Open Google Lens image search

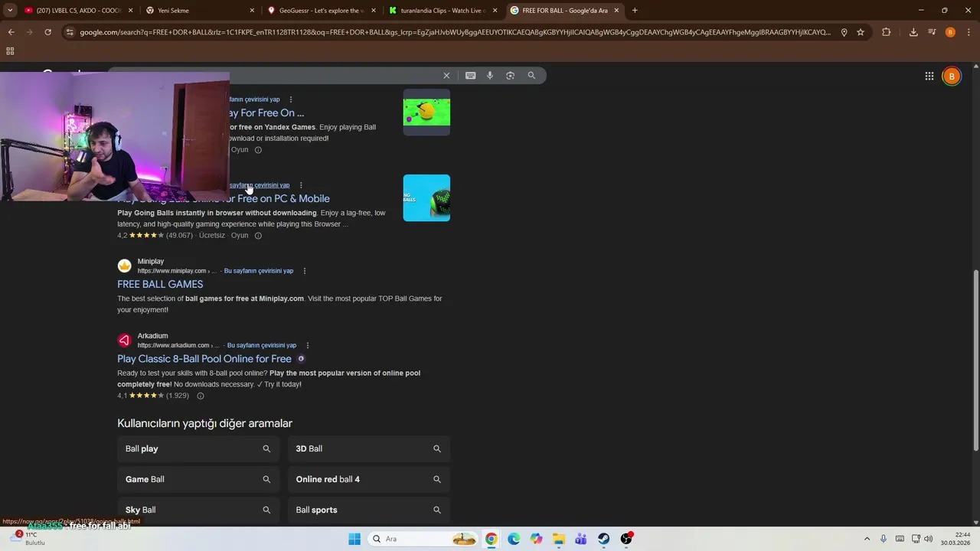(x=511, y=76)
